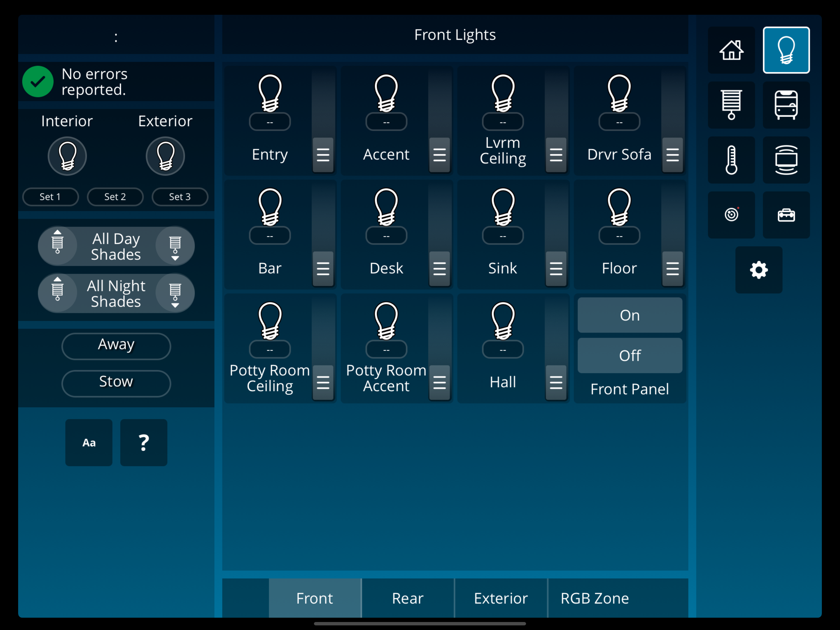Viewport: 840px width, 630px height.
Task: Open the question mark help button
Action: coord(144,443)
